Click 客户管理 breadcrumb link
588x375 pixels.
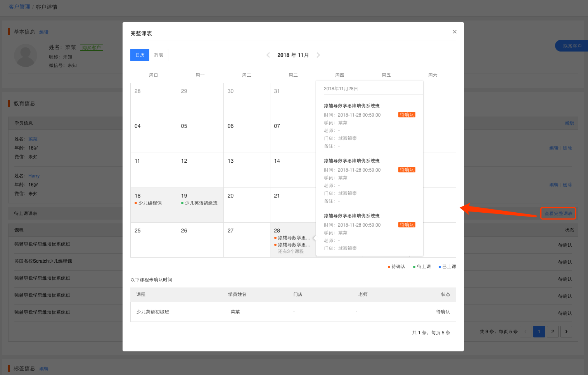point(19,7)
